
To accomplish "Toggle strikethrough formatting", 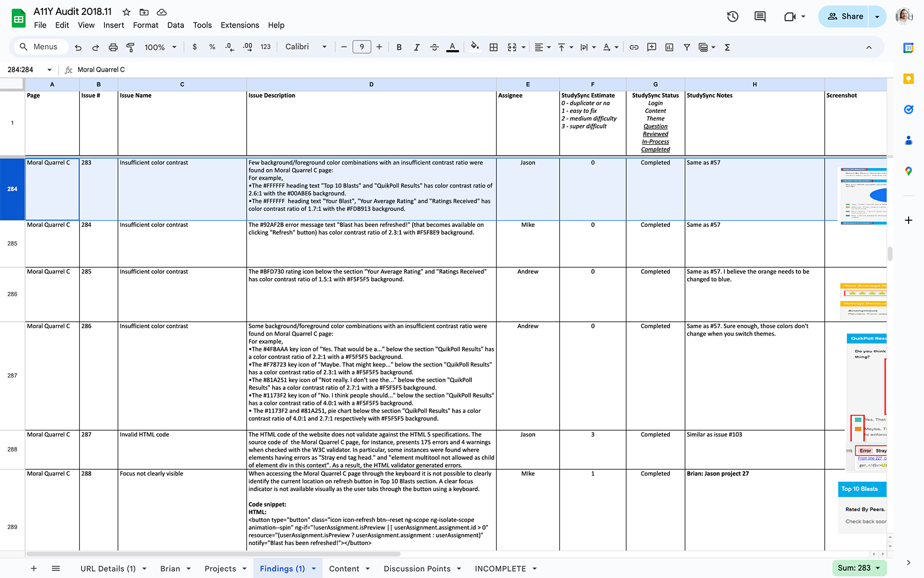I will [x=435, y=47].
